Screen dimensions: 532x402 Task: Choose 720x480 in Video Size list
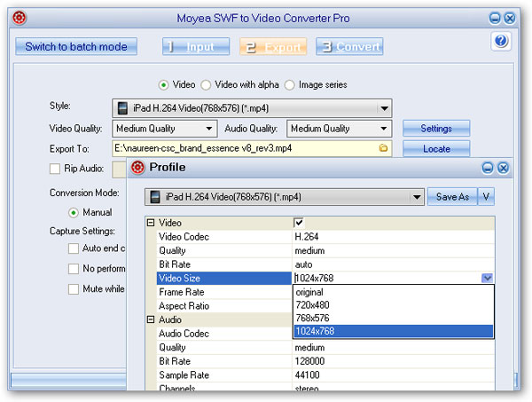coord(393,305)
